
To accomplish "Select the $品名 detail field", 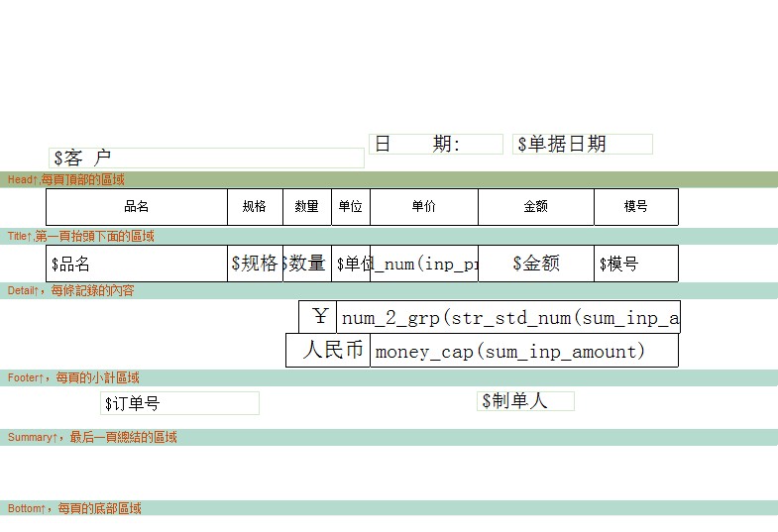I will coord(137,264).
